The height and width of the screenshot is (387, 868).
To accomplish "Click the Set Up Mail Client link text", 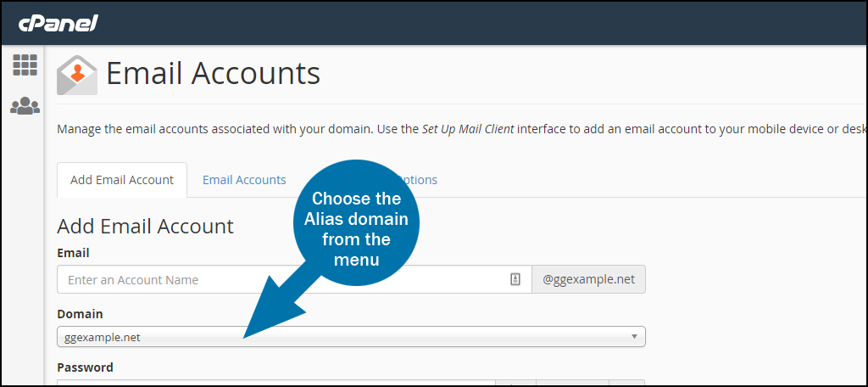I will click(468, 130).
